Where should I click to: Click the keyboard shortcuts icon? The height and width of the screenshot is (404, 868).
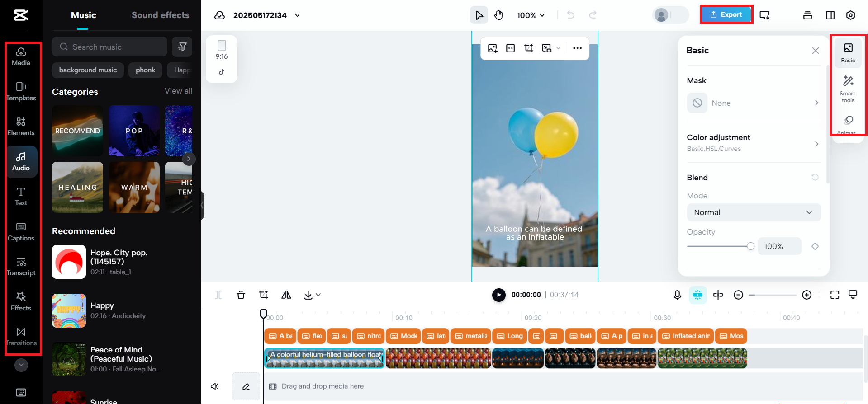(21, 392)
